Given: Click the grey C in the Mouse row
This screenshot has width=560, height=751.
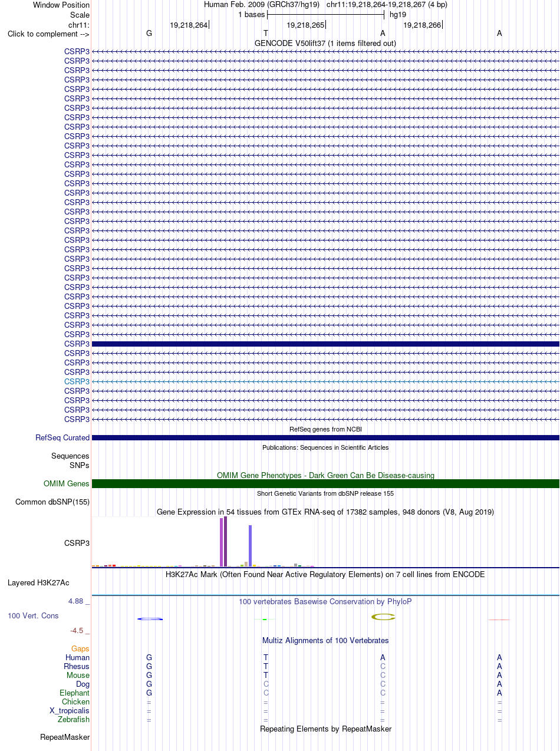Looking at the screenshot, I should 383,675.
